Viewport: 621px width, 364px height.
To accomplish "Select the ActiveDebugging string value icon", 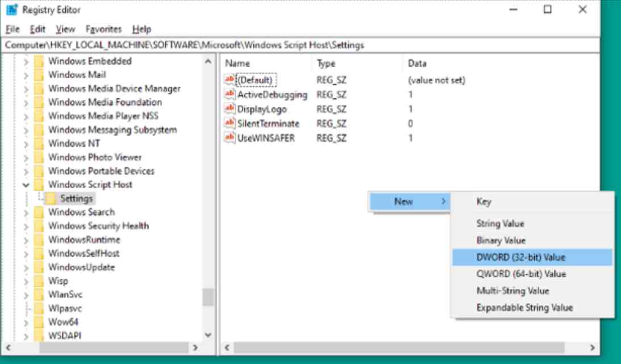I will click(230, 94).
